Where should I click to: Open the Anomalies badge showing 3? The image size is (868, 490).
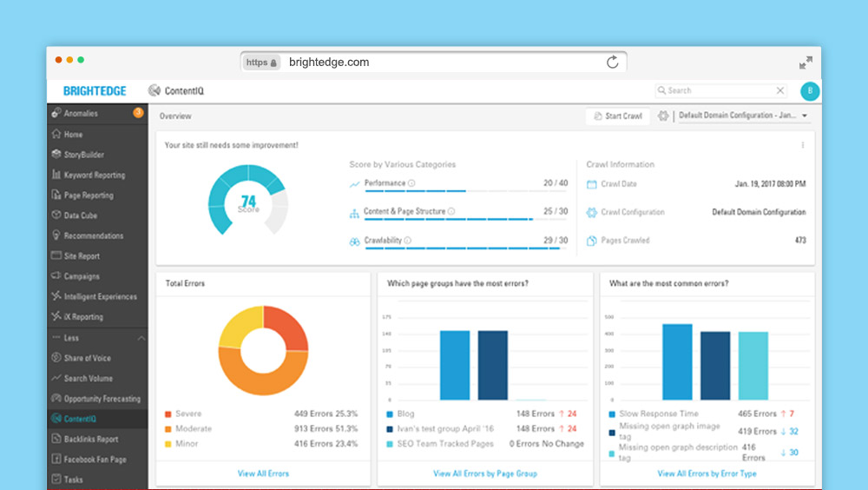point(138,113)
